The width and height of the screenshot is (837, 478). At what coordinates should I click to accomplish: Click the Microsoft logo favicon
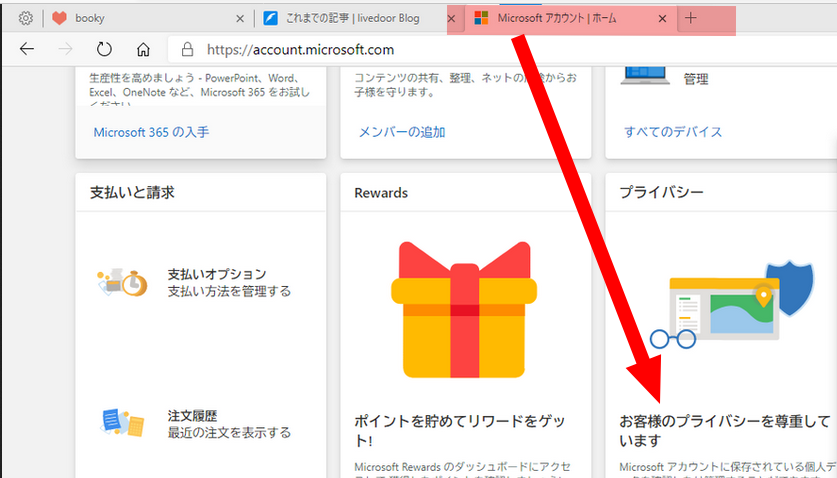(x=481, y=18)
